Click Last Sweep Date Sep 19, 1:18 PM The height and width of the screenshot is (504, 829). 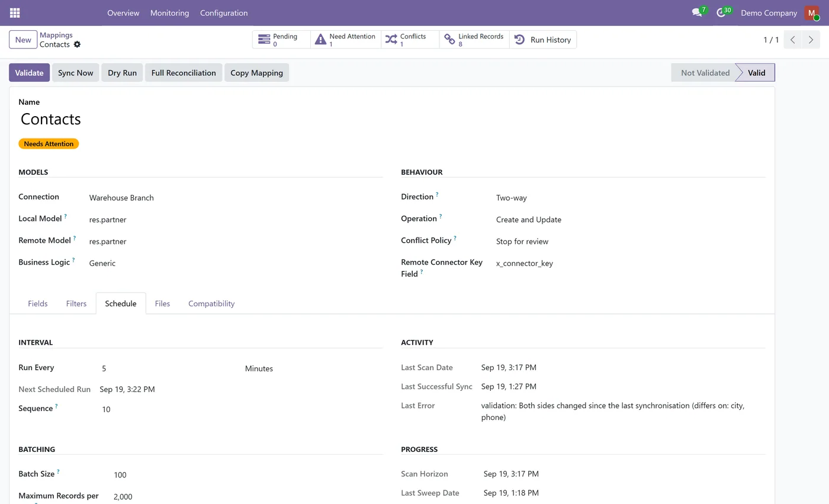tap(511, 493)
